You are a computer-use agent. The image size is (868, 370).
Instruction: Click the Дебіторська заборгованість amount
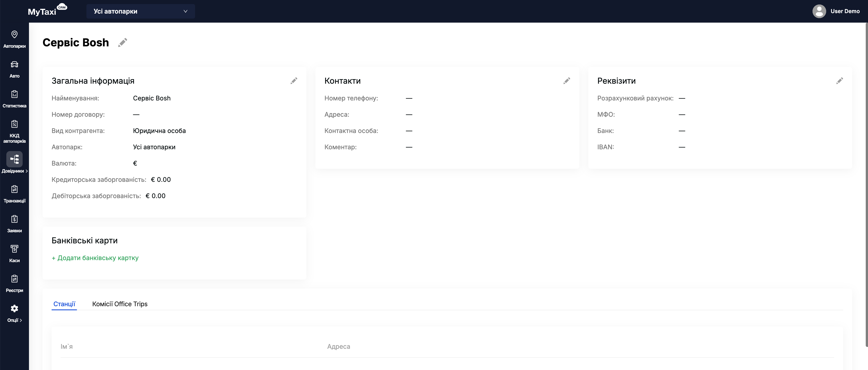click(x=155, y=196)
